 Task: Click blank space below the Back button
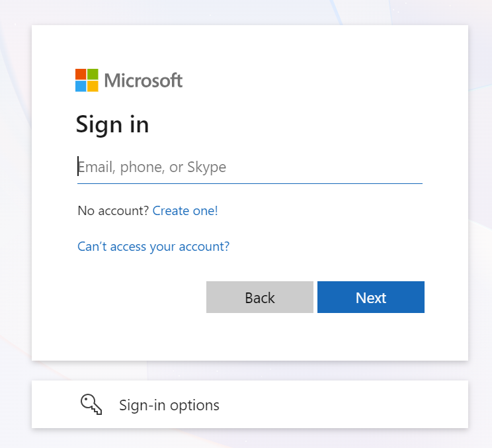(260, 337)
